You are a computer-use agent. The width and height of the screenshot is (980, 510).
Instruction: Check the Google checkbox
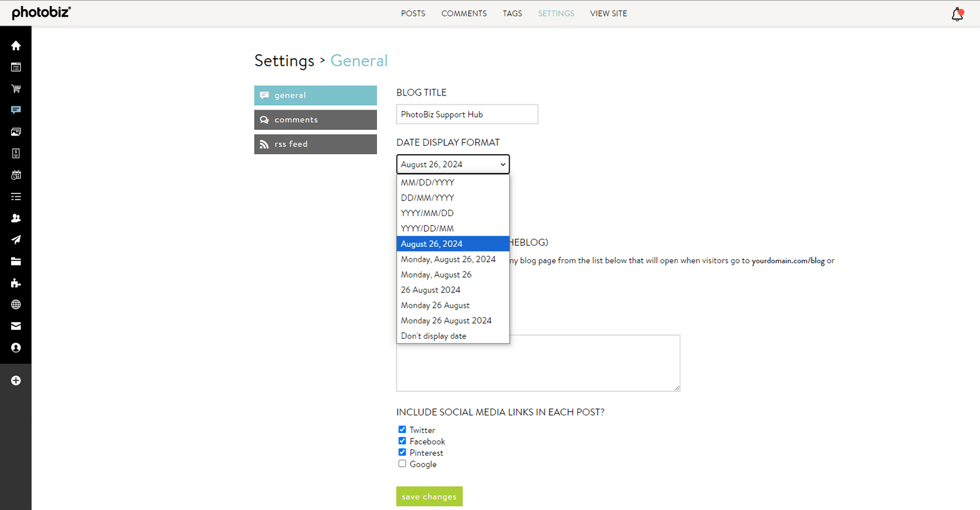click(402, 464)
